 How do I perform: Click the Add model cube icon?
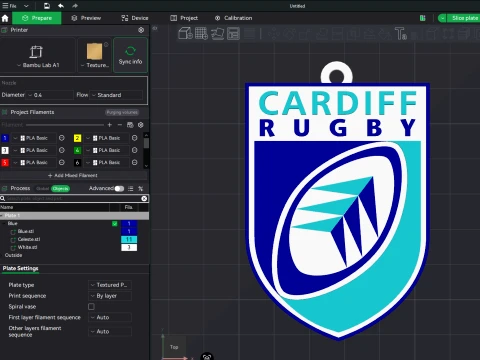(x=185, y=34)
